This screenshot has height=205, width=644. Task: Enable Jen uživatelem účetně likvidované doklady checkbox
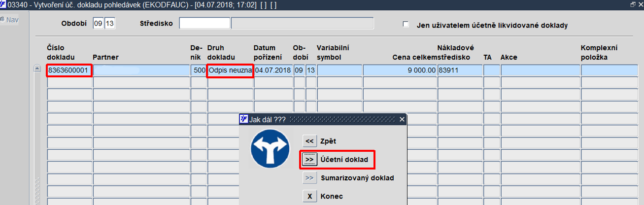pos(406,24)
